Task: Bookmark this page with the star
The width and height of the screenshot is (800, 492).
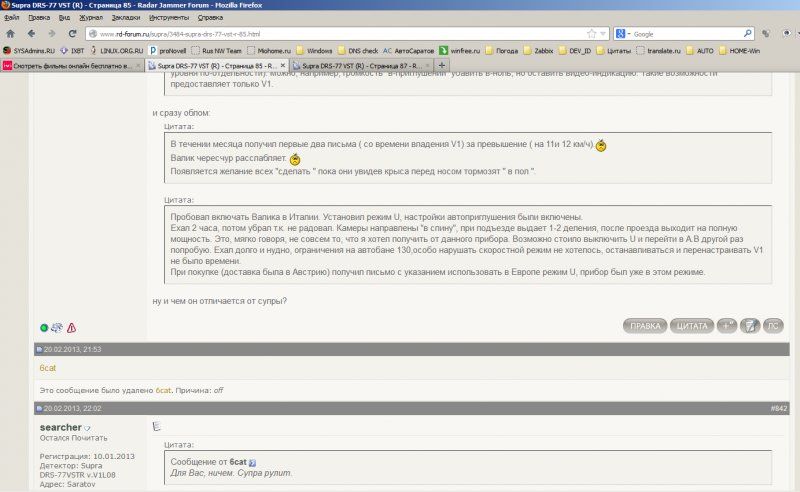Action: (591, 34)
